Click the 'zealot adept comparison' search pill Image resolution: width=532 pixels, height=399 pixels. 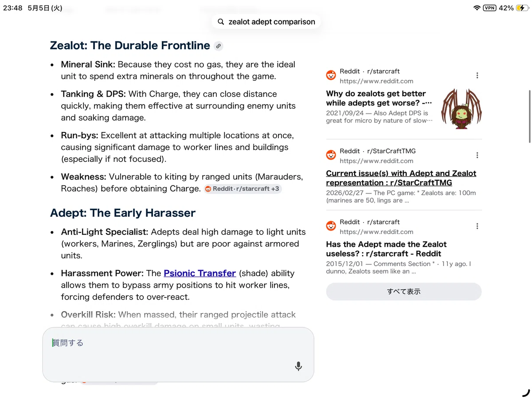266,22
